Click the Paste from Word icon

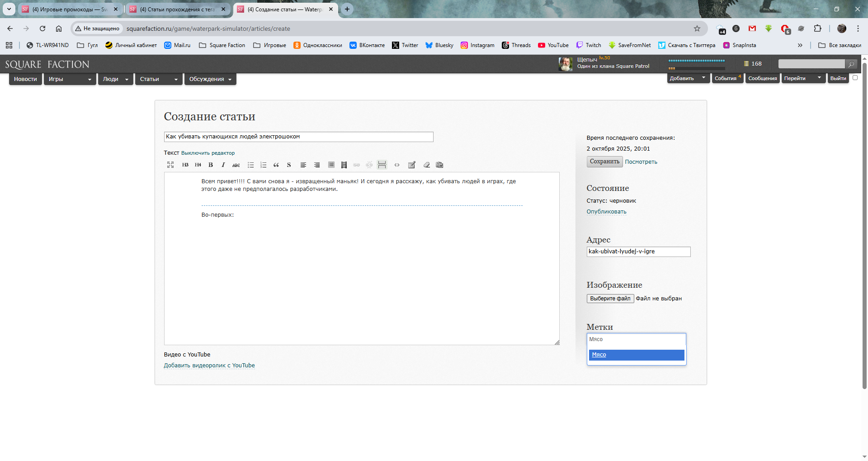tap(439, 165)
